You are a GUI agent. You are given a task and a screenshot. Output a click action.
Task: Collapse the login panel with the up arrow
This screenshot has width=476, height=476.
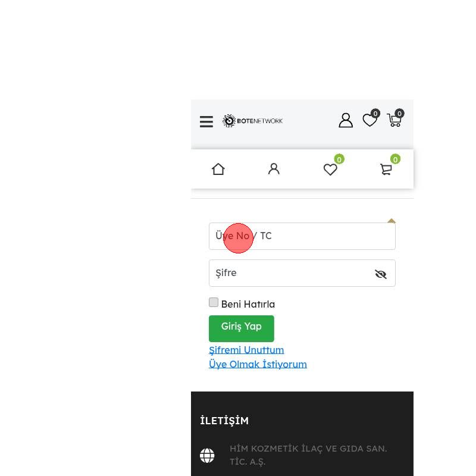pyautogui.click(x=392, y=221)
